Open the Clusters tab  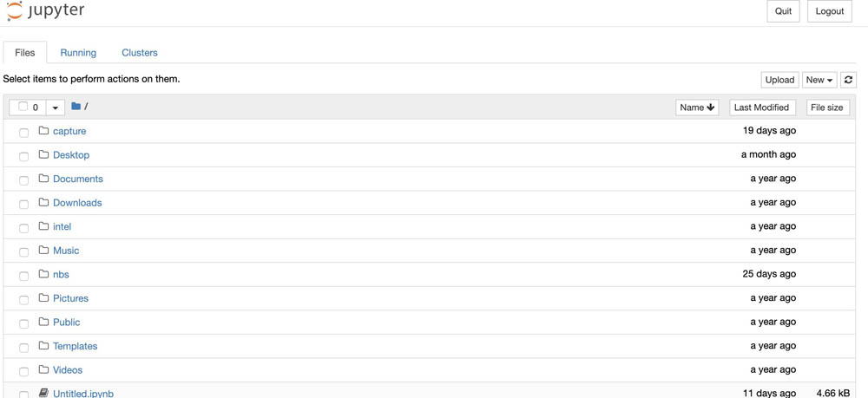pyautogui.click(x=140, y=53)
